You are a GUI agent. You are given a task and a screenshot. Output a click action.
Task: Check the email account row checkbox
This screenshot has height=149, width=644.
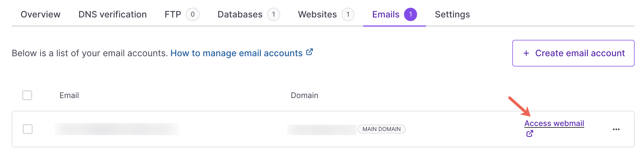click(x=28, y=129)
